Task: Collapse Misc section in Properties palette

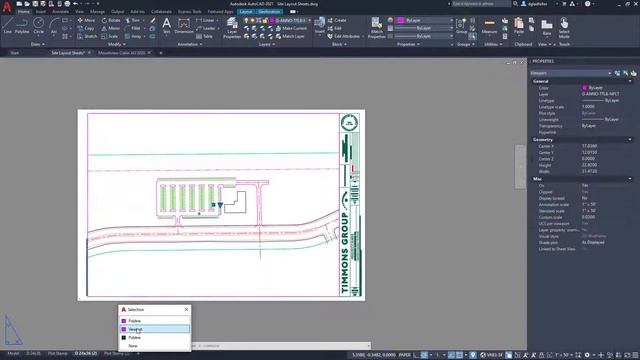Action: point(630,179)
